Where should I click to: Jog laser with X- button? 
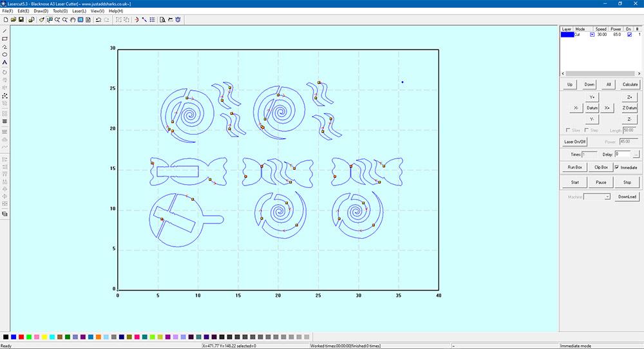point(576,108)
